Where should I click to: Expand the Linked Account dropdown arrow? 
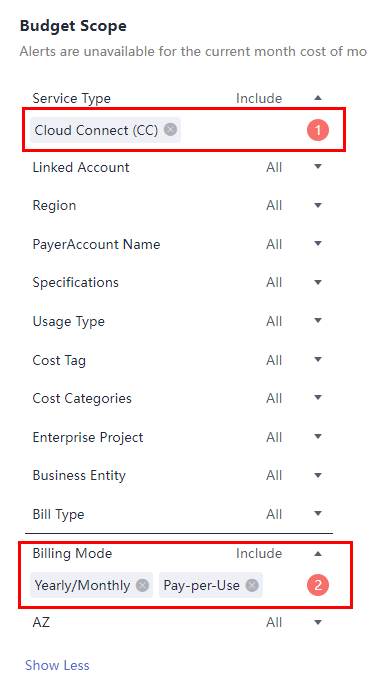318,167
